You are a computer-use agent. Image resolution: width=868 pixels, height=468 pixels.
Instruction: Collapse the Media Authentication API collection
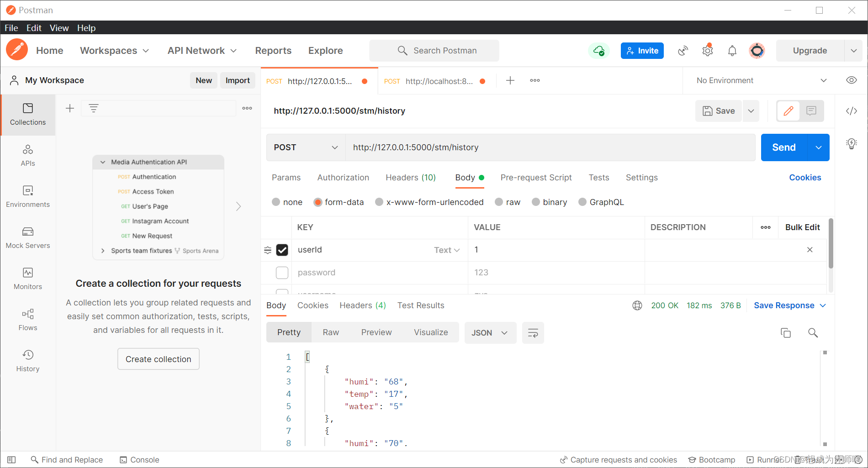point(103,162)
